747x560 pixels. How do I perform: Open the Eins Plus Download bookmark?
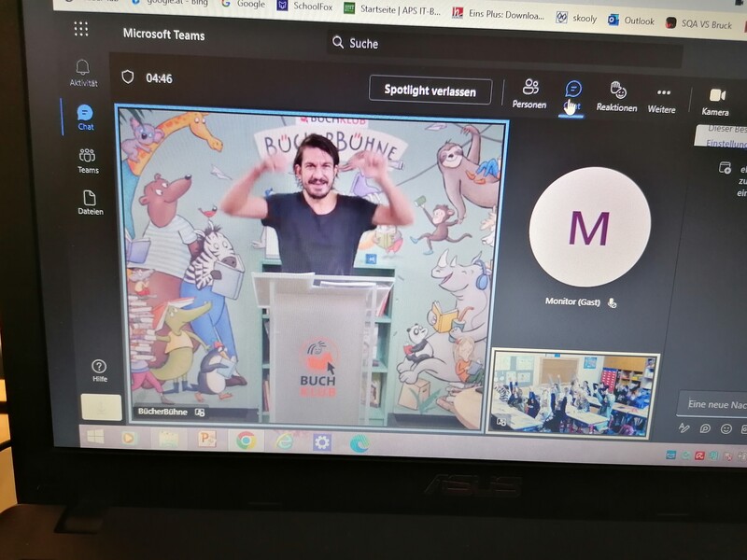pos(499,15)
